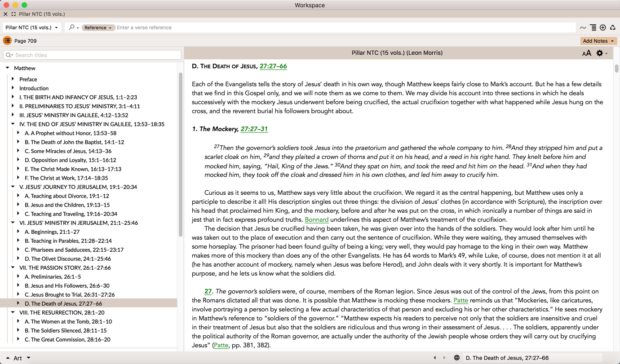
Task: Expand III. Jesus' Ministry in Galilee triangle
Action: point(13,115)
